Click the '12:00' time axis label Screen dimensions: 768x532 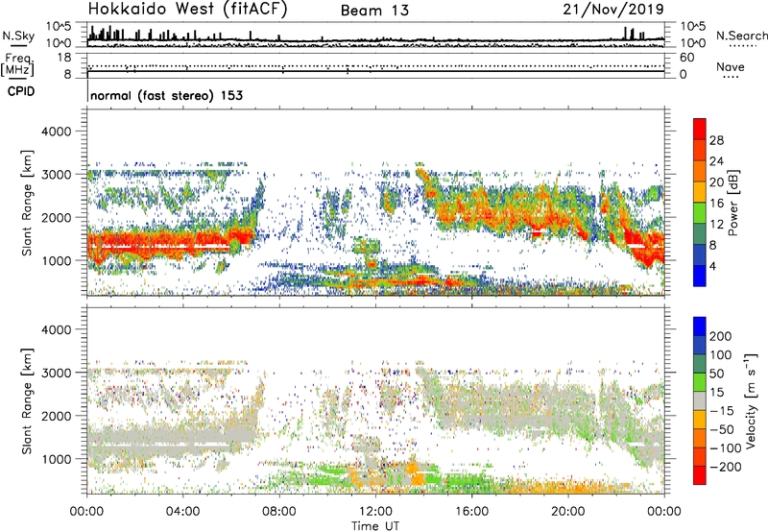pos(375,512)
